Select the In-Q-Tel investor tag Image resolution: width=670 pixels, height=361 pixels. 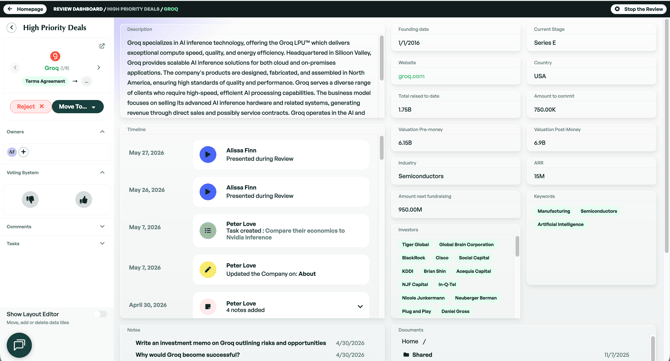[x=447, y=285]
